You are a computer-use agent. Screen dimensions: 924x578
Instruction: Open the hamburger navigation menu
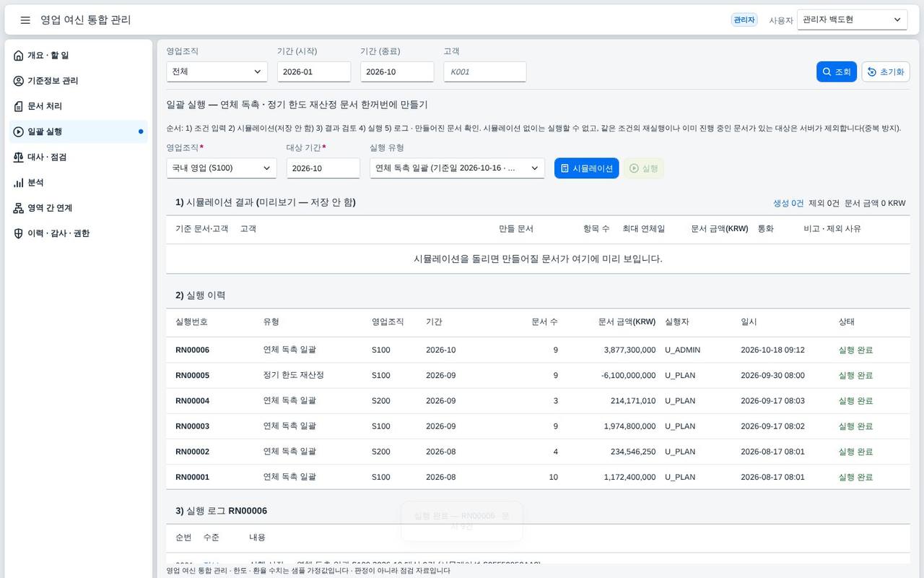click(x=25, y=20)
